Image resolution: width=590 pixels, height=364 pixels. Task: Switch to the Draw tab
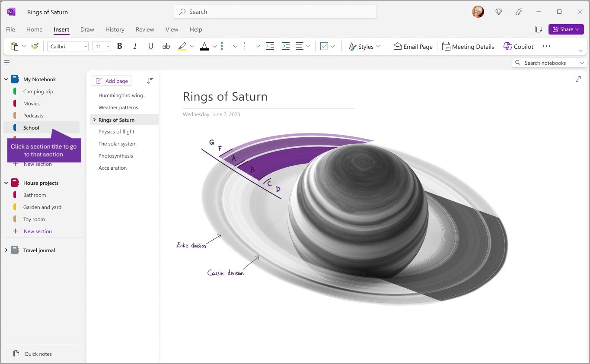(87, 29)
